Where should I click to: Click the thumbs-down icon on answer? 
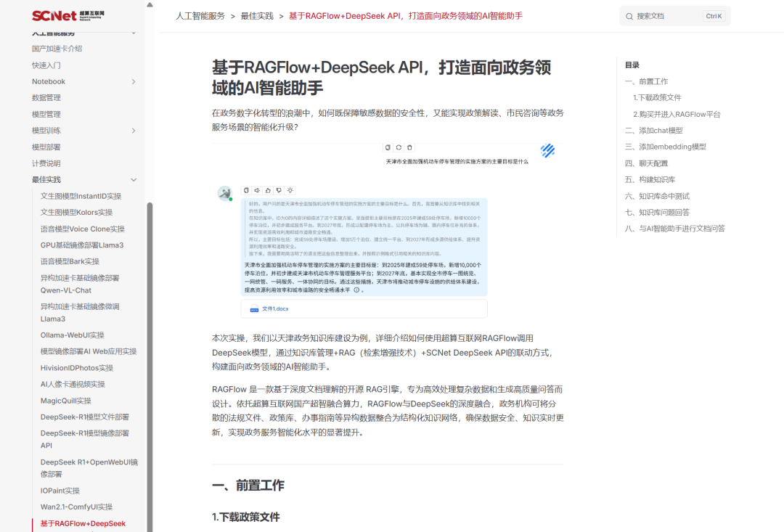coord(279,190)
